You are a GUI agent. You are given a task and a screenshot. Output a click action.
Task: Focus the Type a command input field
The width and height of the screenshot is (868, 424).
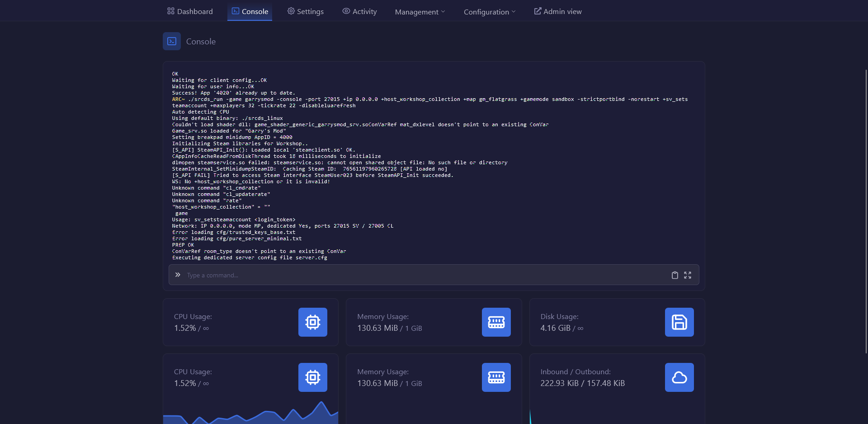coord(425,275)
